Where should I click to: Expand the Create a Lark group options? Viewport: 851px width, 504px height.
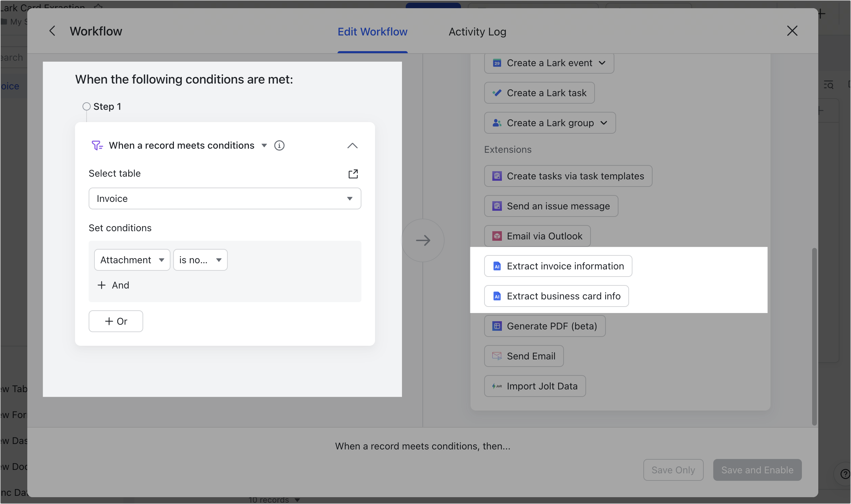click(x=604, y=123)
